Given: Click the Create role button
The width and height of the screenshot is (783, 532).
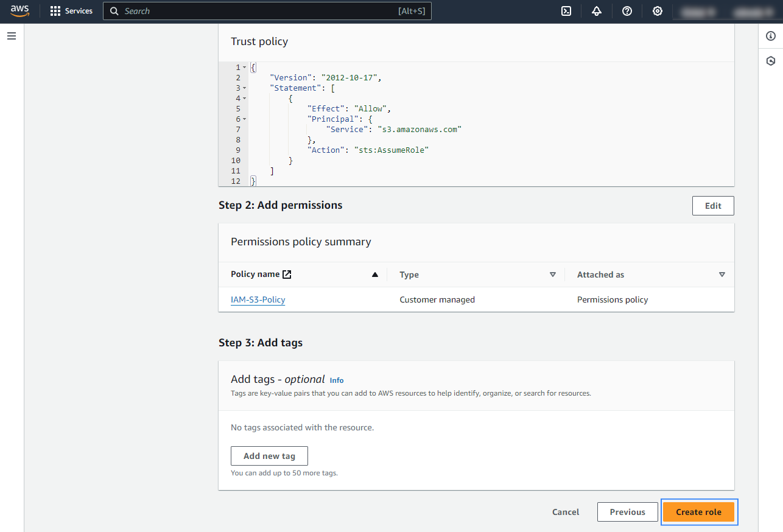Looking at the screenshot, I should (x=699, y=512).
